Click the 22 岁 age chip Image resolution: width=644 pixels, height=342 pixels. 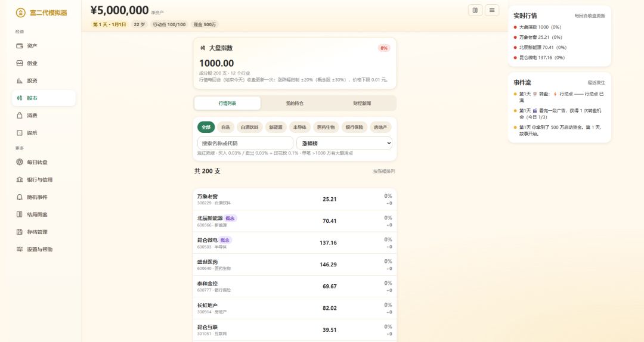click(139, 24)
